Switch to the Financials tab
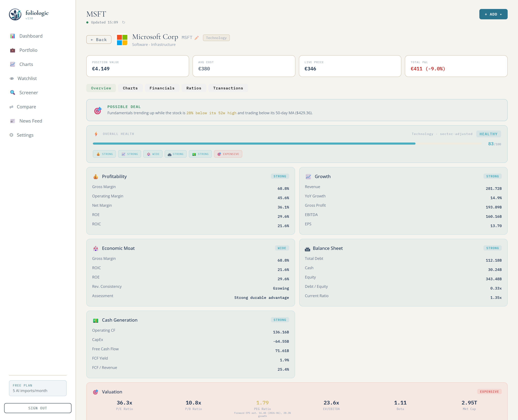 (162, 88)
